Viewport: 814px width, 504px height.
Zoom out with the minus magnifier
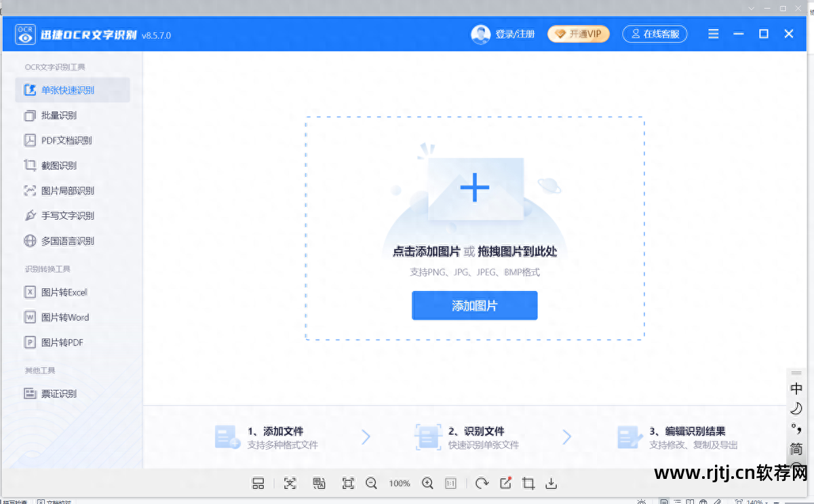371,483
